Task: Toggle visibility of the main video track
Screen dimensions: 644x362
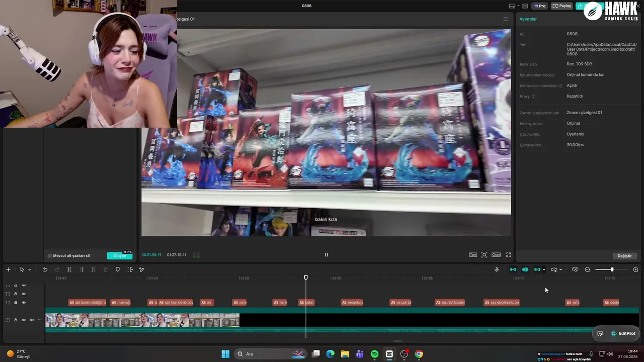Action: tap(24, 320)
